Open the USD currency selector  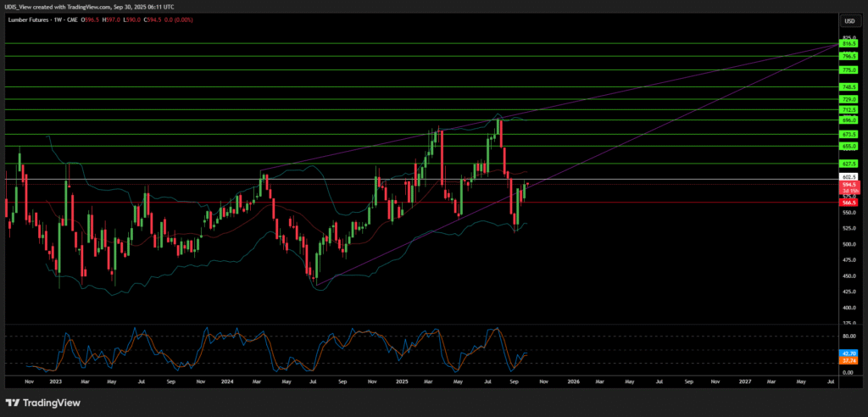tap(847, 20)
